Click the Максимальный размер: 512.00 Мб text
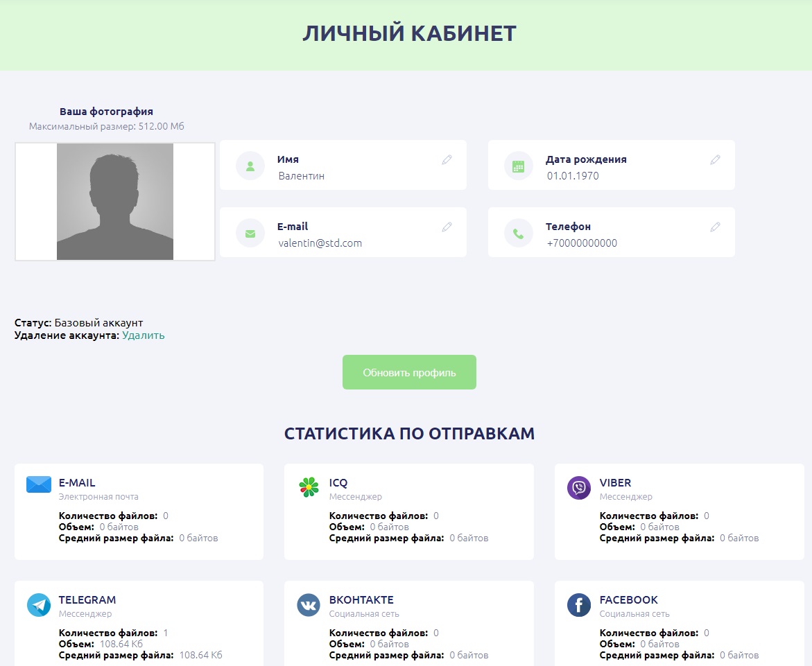The width and height of the screenshot is (812, 666). click(x=107, y=126)
